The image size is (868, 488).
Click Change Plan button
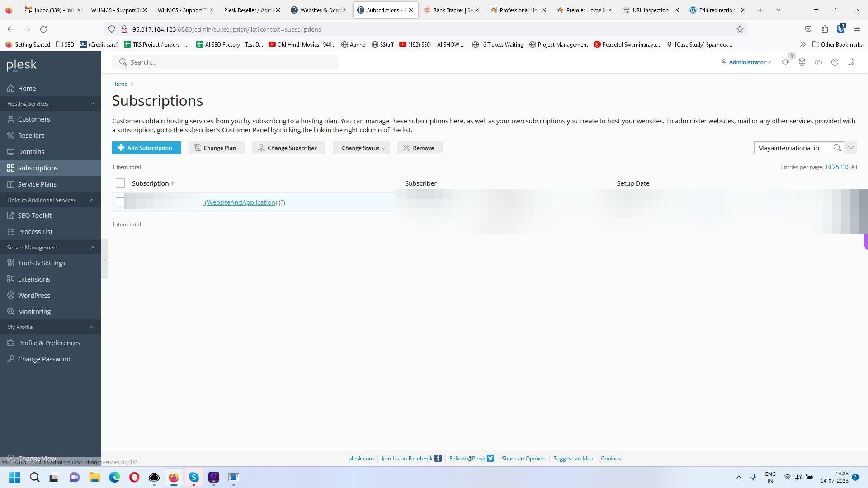(x=217, y=148)
